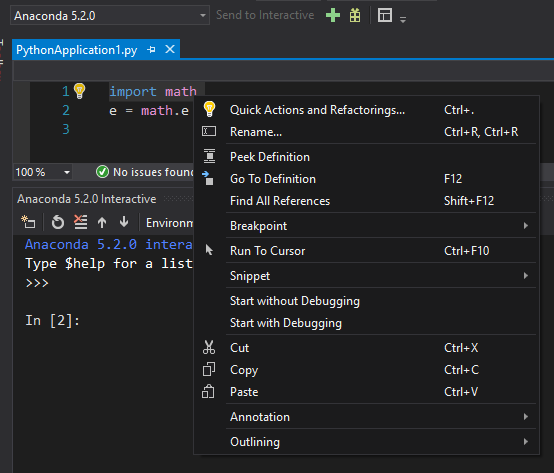Click the previous history up arrow
Image resolution: width=554 pixels, height=473 pixels.
[102, 222]
